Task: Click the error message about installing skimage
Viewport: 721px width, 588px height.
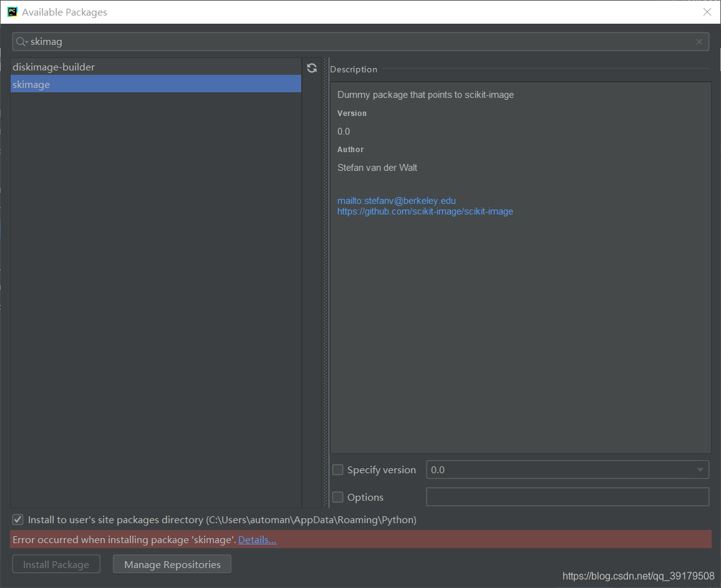Action: tap(125, 540)
